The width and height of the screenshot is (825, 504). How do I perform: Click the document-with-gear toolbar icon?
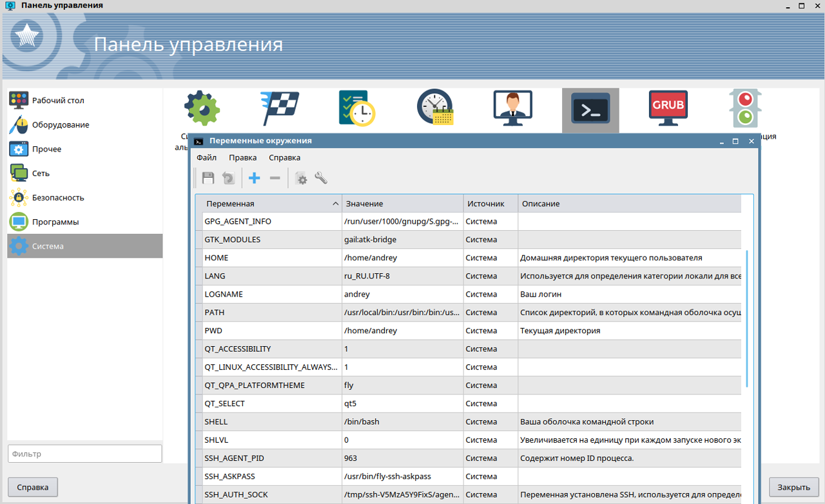pyautogui.click(x=301, y=179)
